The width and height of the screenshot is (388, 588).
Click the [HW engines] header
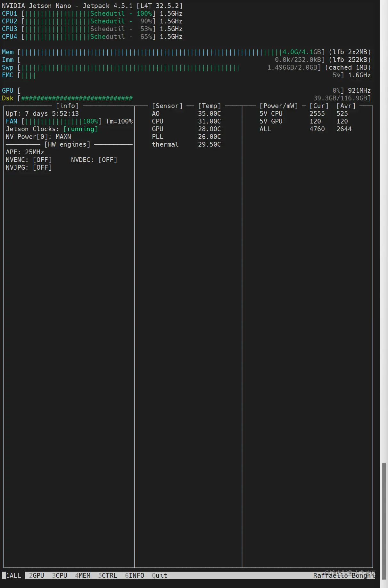click(x=67, y=144)
